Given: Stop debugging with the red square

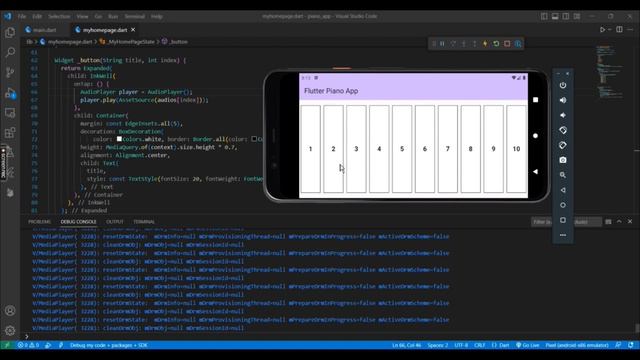Looking at the screenshot, I should tap(507, 44).
